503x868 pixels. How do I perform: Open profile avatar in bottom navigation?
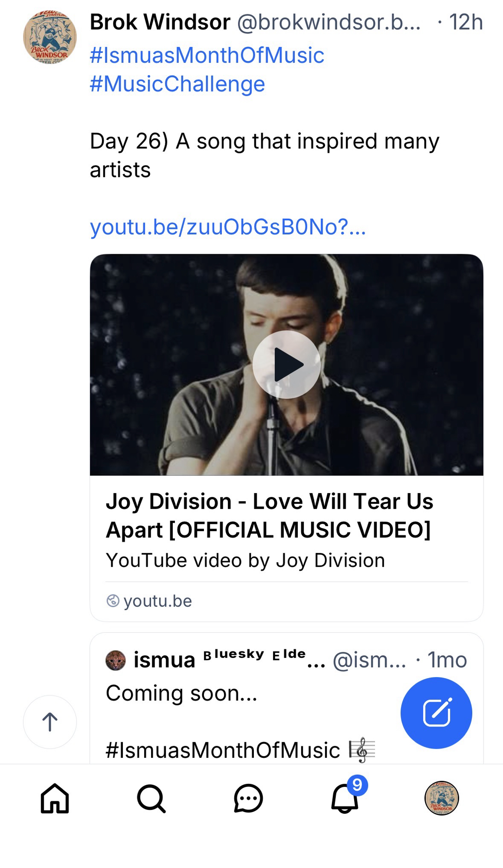tap(441, 798)
